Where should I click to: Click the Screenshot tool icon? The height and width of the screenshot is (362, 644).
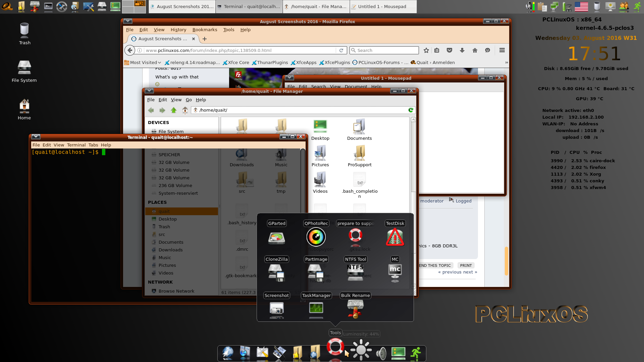276,308
